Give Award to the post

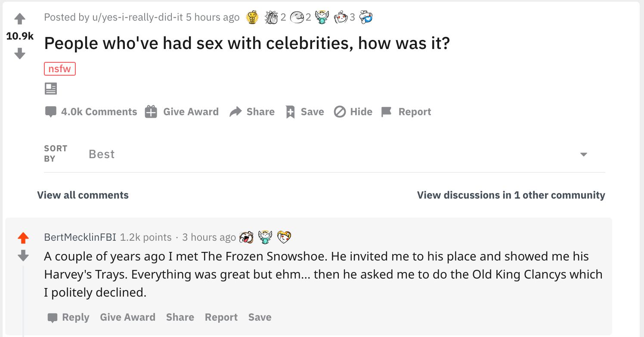tap(182, 112)
